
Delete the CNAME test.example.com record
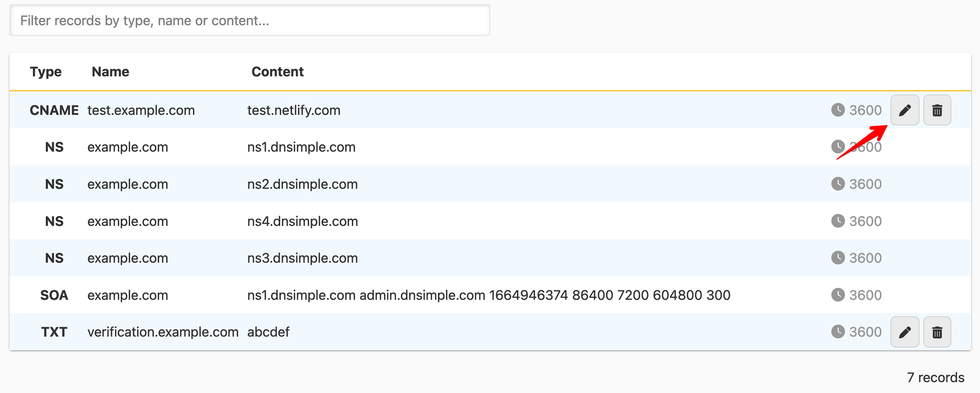[x=937, y=110]
